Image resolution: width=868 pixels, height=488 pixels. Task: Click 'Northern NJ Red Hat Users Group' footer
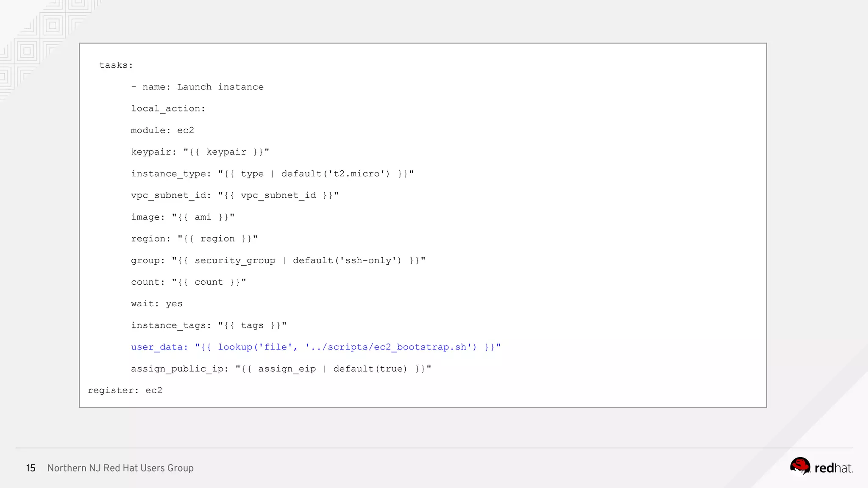coord(120,468)
